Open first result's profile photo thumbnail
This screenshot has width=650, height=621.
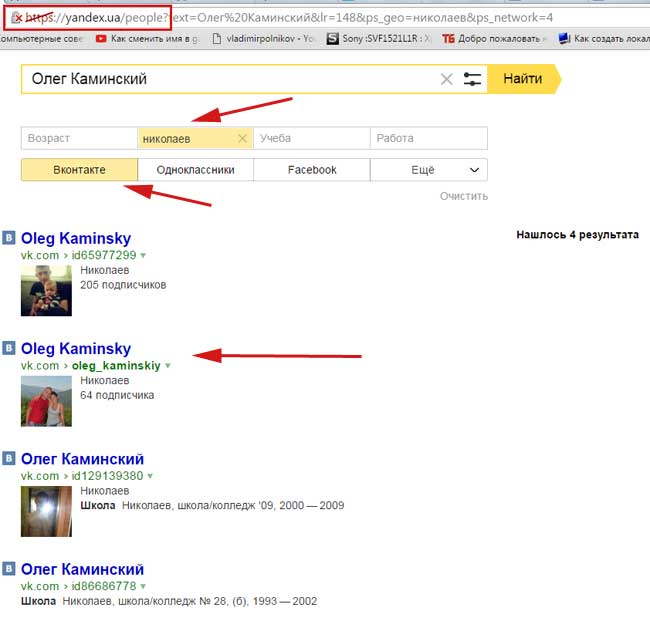point(46,290)
